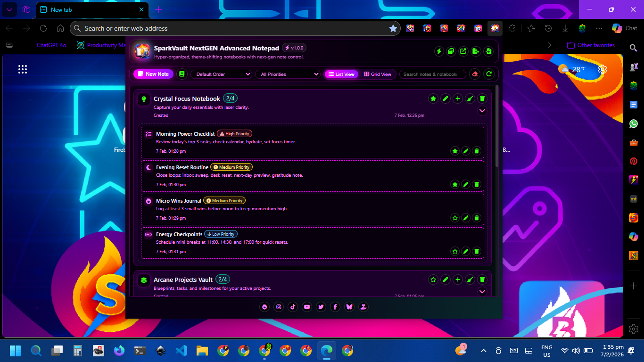Click the Search notes & notebook field
Image resolution: width=644 pixels, height=362 pixels.
tap(431, 74)
